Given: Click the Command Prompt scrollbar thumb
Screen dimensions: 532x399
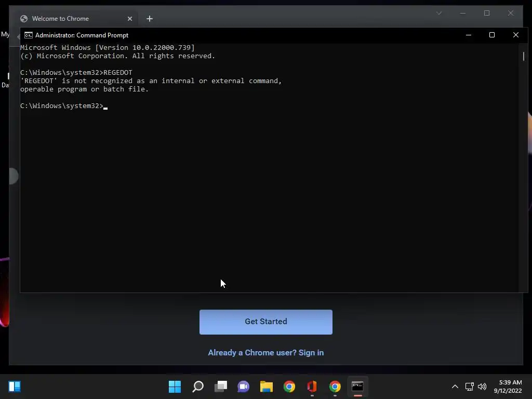Looking at the screenshot, I should [524, 56].
